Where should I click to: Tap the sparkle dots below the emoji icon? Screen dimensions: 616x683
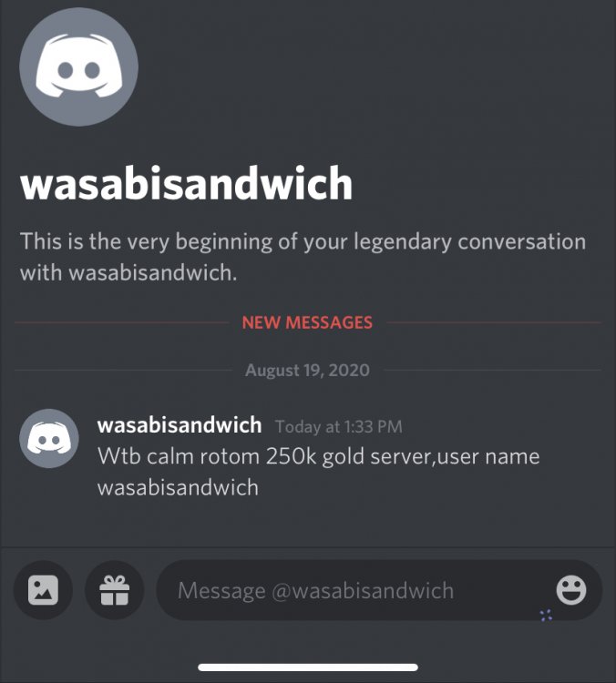[546, 616]
